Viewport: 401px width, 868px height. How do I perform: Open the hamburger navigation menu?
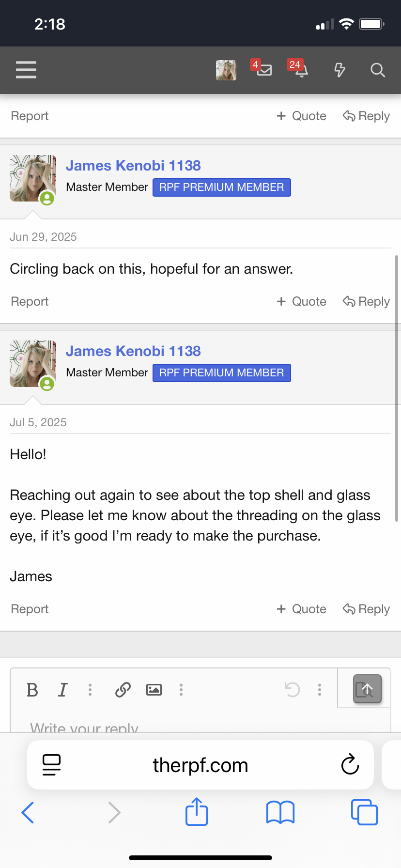point(26,70)
